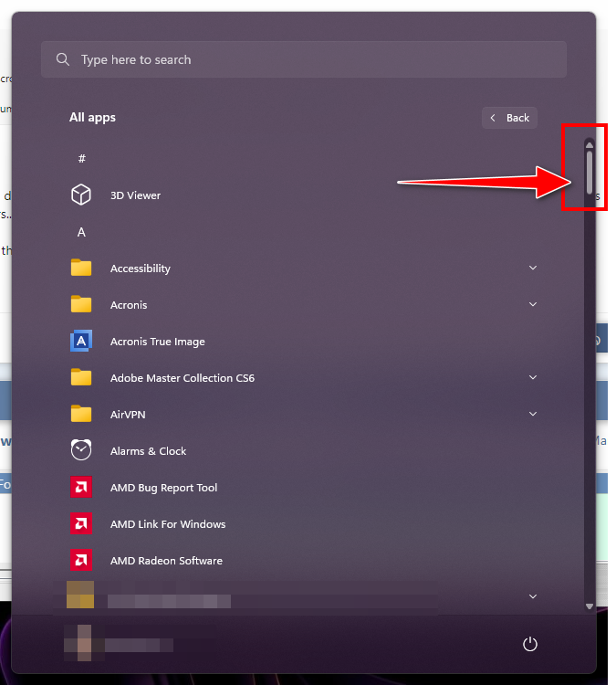Click the # letter group header
The image size is (616, 685).
coord(81,159)
